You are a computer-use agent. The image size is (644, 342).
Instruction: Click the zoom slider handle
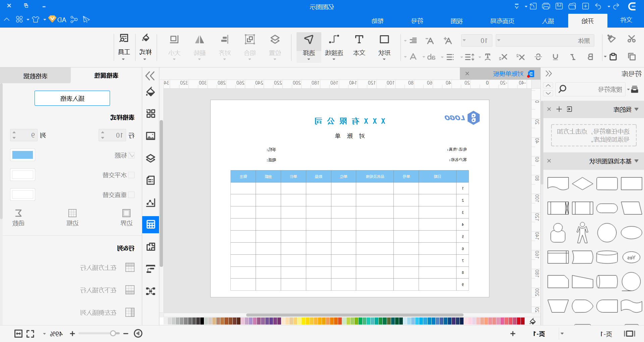(x=113, y=333)
